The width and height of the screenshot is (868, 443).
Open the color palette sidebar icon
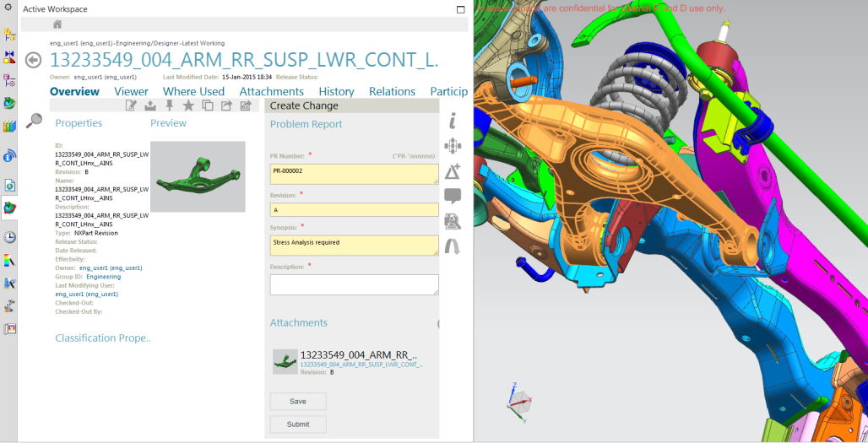coord(9,261)
